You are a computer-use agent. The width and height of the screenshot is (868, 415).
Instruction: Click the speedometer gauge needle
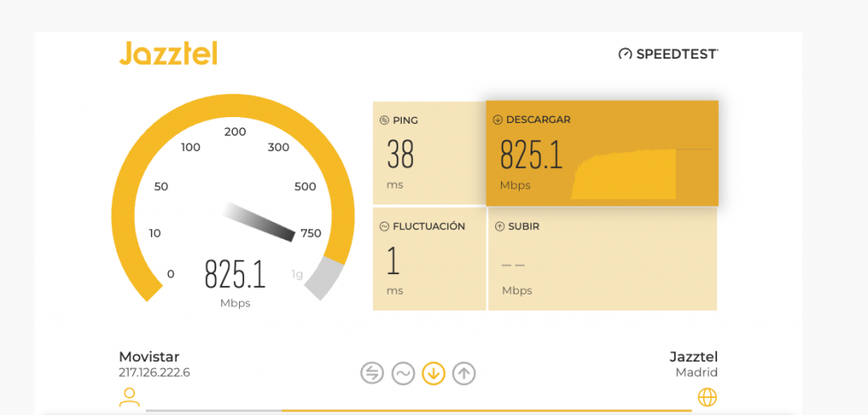[x=260, y=222]
